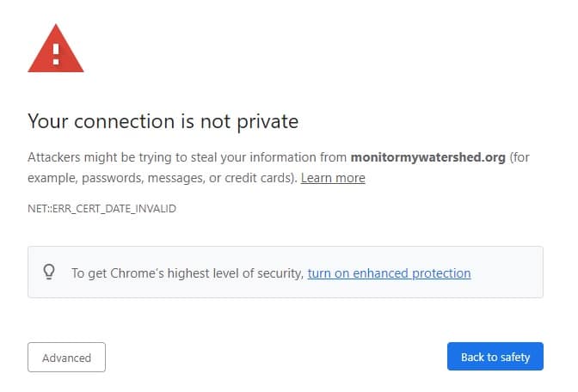The width and height of the screenshot is (578, 392).
Task: Click the red warning triangle icon
Action: coord(56,52)
